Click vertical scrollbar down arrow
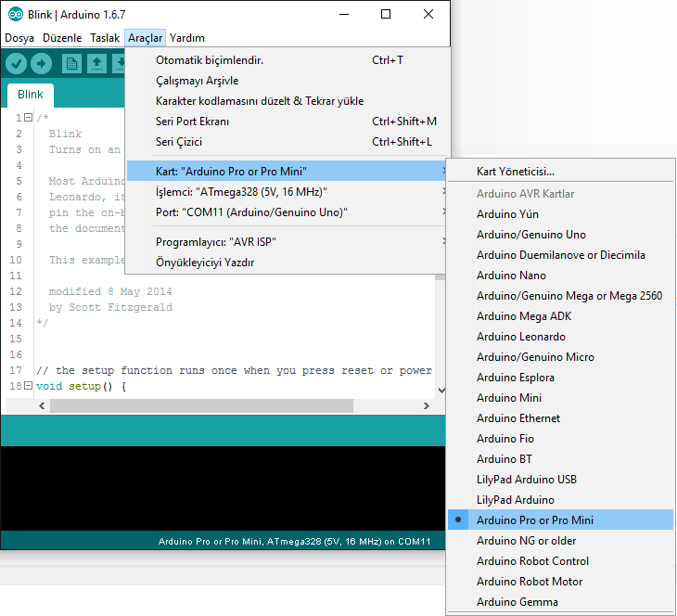Screen dimensions: 677x616 (441, 390)
